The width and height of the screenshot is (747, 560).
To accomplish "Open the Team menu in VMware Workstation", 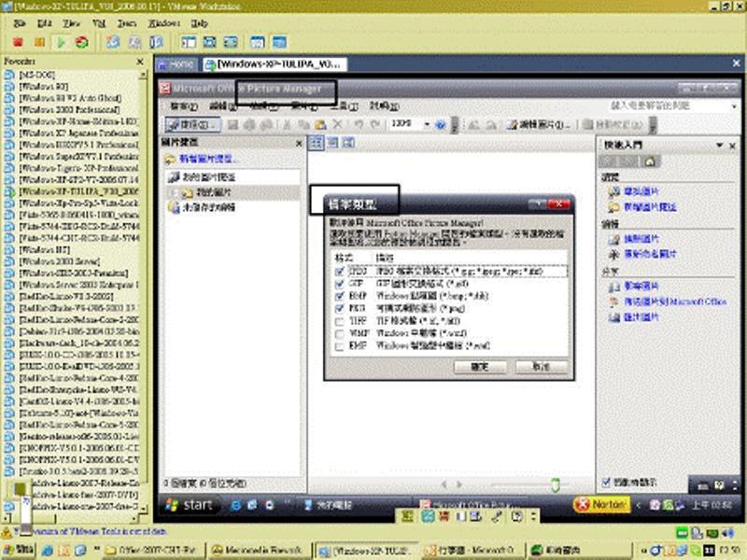I will tap(127, 23).
